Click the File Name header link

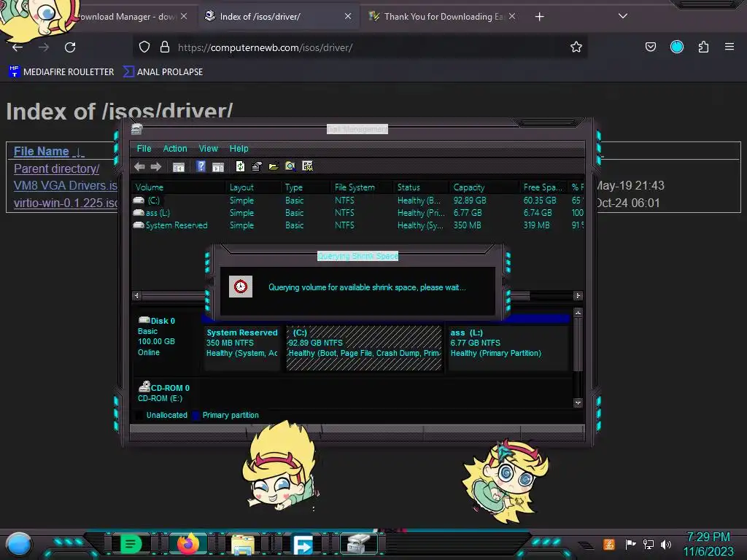coord(42,152)
